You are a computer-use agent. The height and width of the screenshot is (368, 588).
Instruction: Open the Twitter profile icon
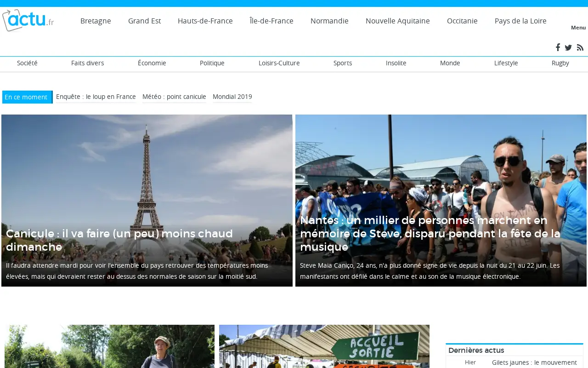(x=568, y=47)
